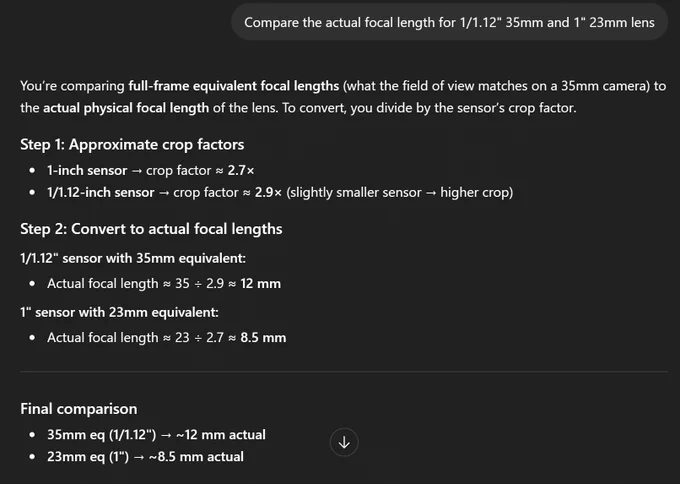
Task: Click the bold 'actual physical focal length' phrase
Action: [x=126, y=108]
